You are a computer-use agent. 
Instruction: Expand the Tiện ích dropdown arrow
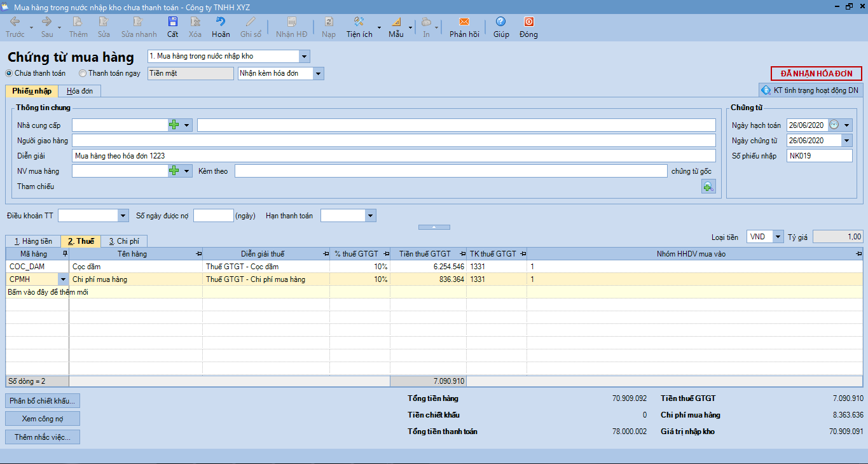click(x=380, y=27)
